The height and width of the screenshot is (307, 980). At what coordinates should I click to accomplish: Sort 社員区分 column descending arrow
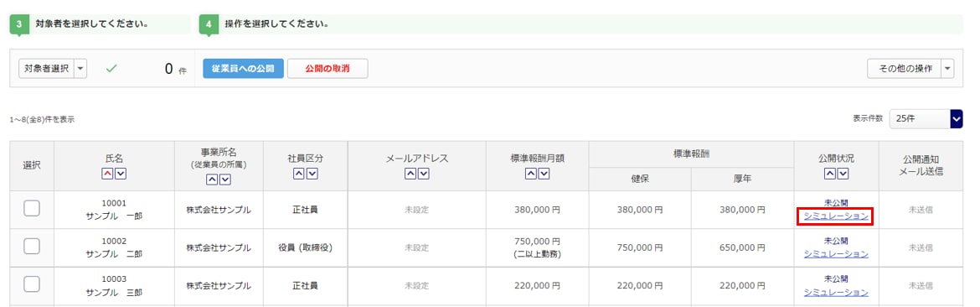click(x=312, y=173)
